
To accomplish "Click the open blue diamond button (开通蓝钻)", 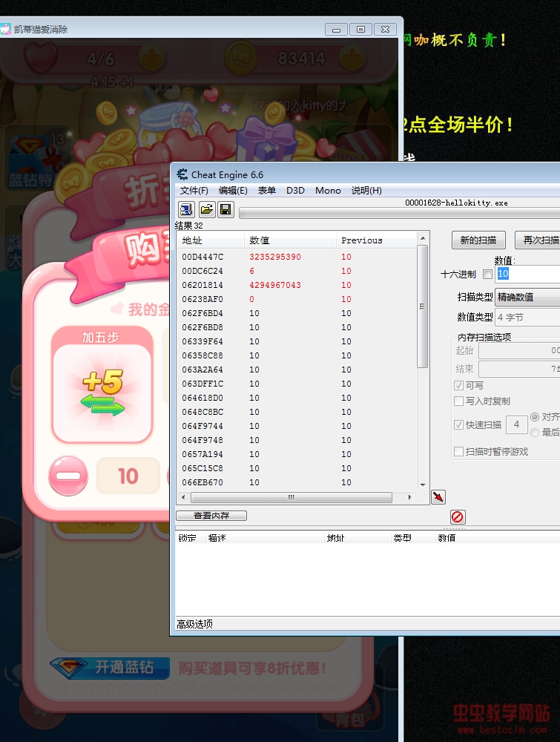I will (110, 668).
